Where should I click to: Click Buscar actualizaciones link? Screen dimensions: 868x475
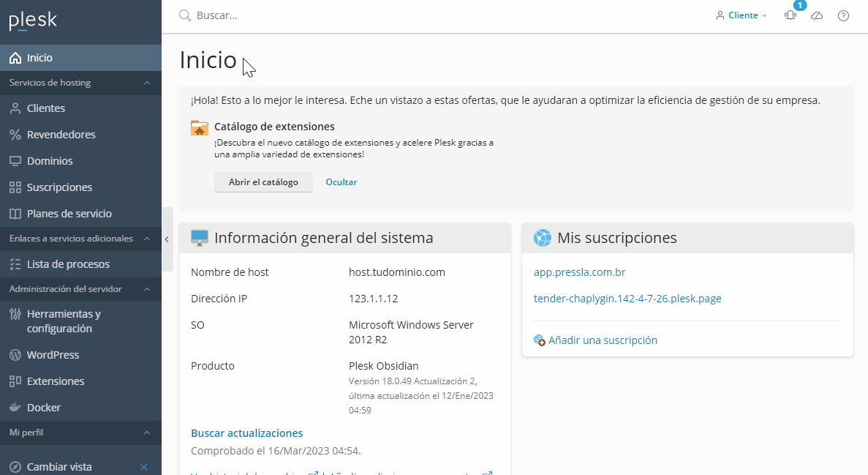click(x=247, y=433)
